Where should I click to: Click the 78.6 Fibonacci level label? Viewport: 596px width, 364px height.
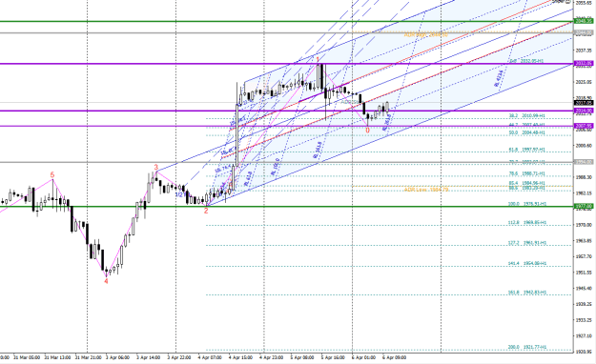click(x=526, y=173)
